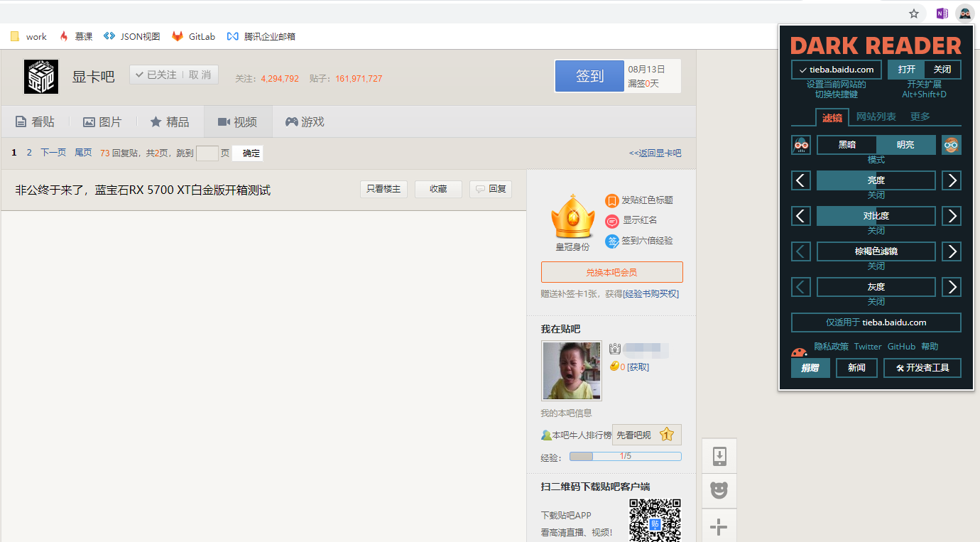This screenshot has height=542, width=980.
Task: Increase 对比度 with the right arrow
Action: point(952,216)
